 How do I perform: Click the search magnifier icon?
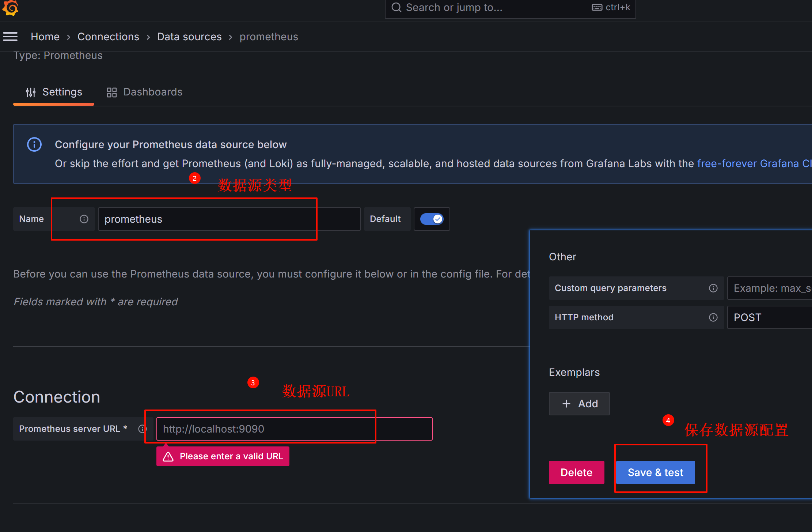pos(396,7)
